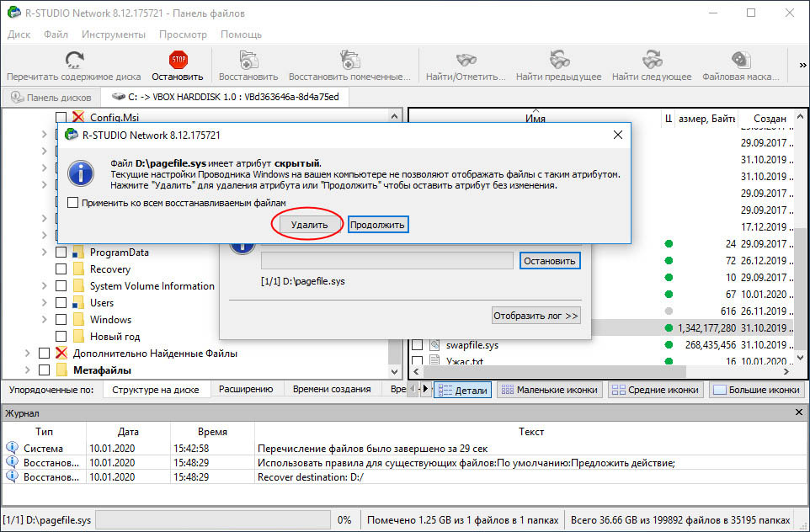Toggle the Recovery folder checkbox
The image size is (810, 532).
click(61, 269)
